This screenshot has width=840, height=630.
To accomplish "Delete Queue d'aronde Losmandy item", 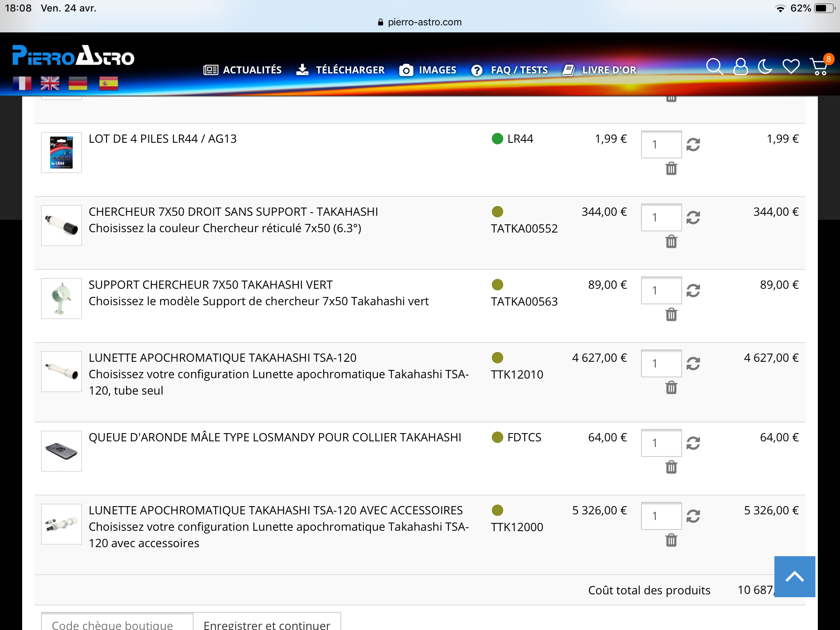I will (671, 467).
